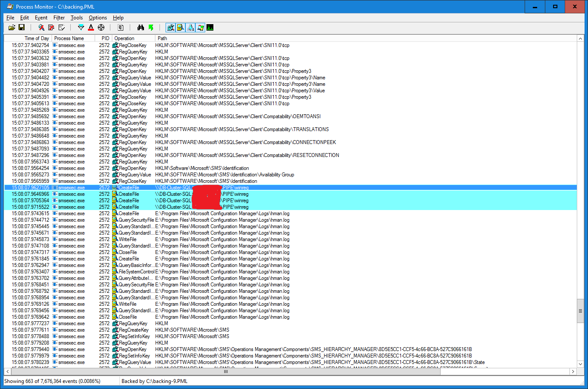Toggle Show File System Activity button

[181, 28]
